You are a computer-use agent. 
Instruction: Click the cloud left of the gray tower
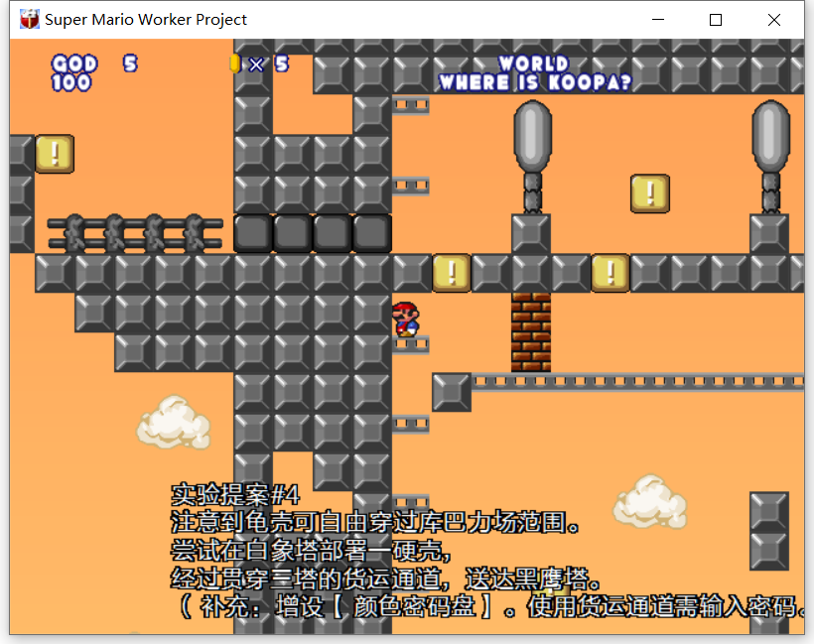click(174, 423)
